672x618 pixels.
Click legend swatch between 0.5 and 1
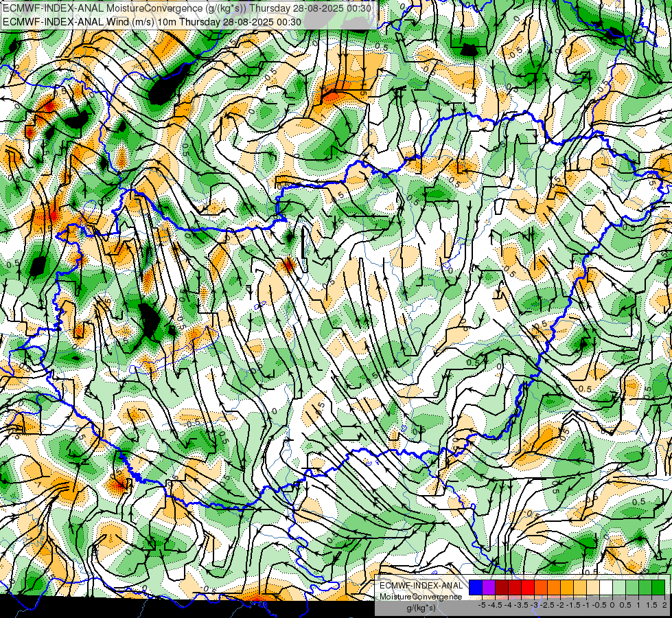pyautogui.click(x=632, y=588)
